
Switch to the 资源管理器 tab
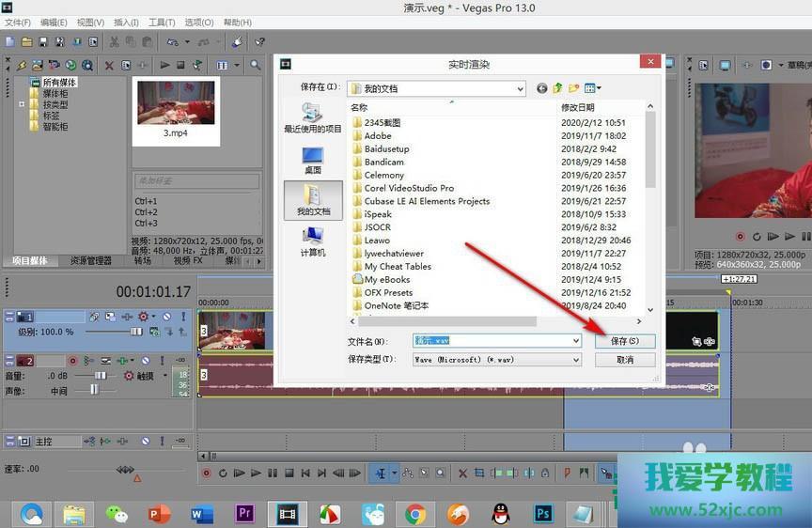pyautogui.click(x=91, y=260)
